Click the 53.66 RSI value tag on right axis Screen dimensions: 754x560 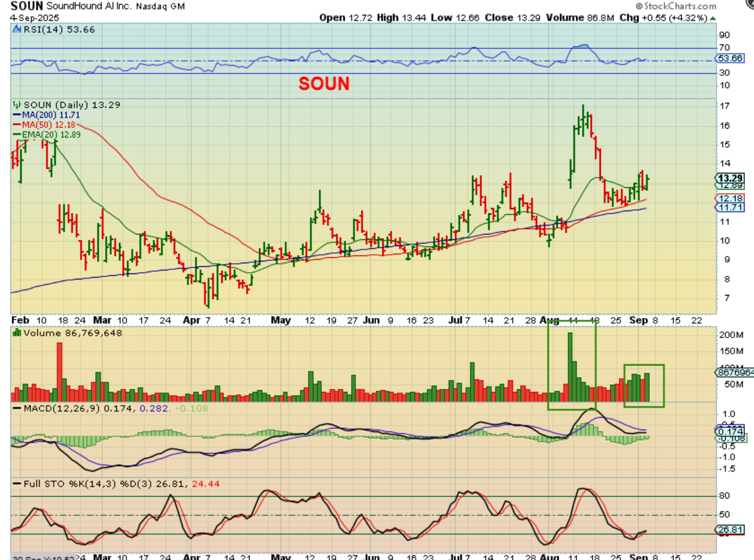[731, 59]
